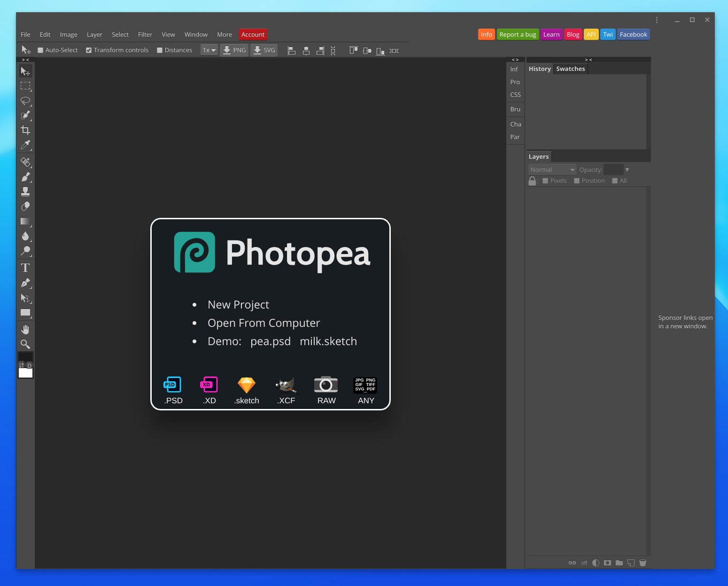Enable the Distances checkbox

[160, 50]
